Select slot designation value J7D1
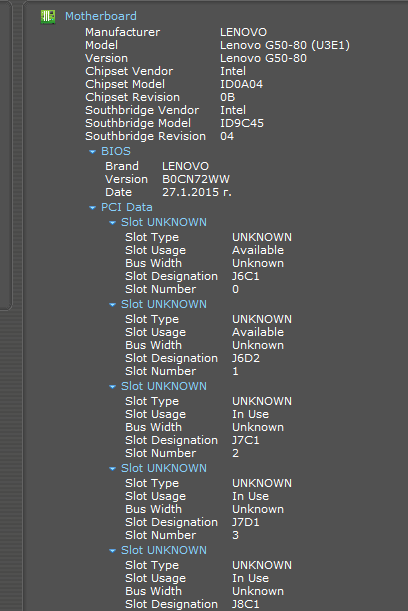408x611 pixels. coord(246,522)
